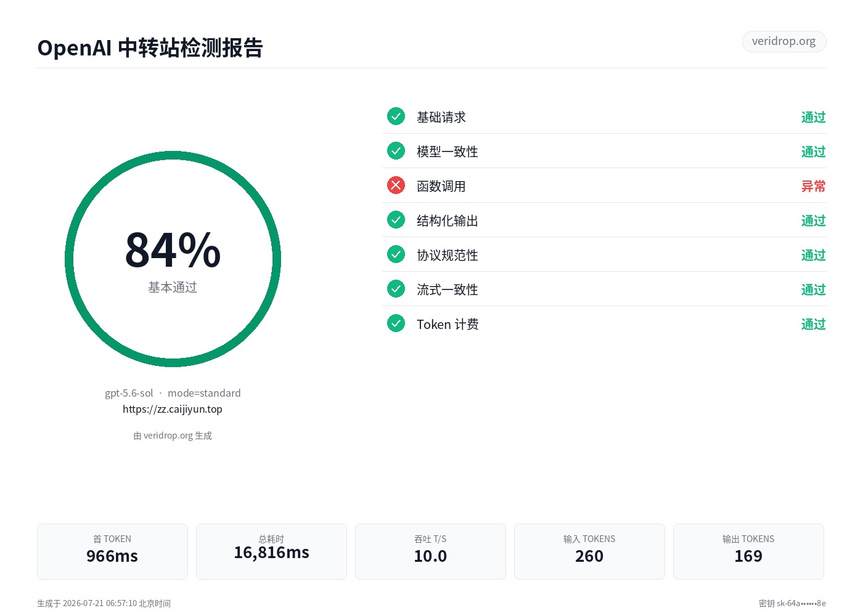Click the green check icon beside 模型一致性
The width and height of the screenshot is (863, 616).
396,150
